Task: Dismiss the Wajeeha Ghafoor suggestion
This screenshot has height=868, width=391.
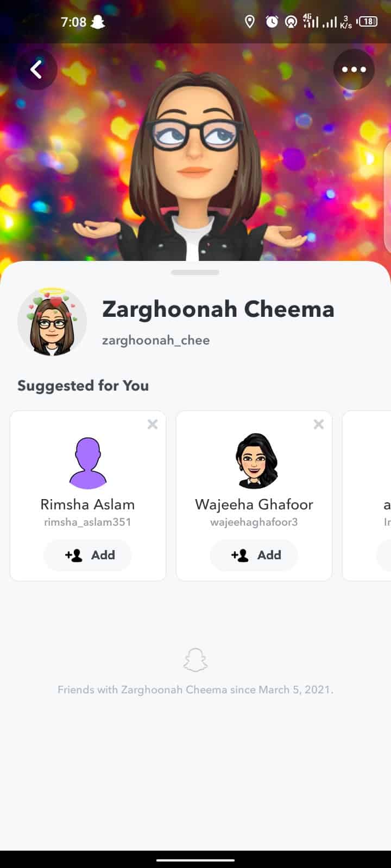Action: 318,424
